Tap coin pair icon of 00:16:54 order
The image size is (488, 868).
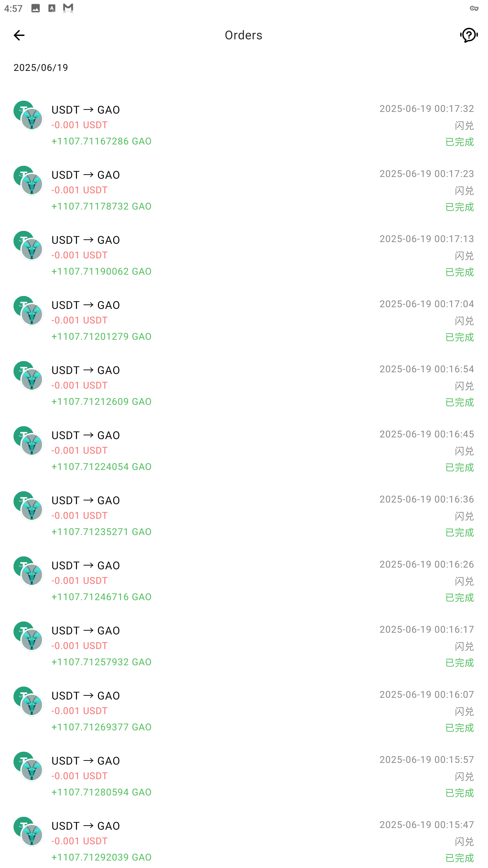(x=28, y=376)
